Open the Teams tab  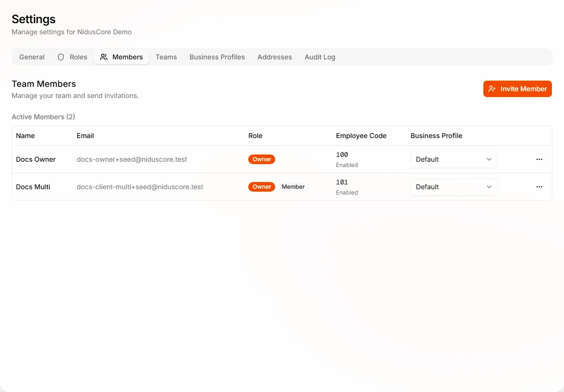click(x=166, y=57)
